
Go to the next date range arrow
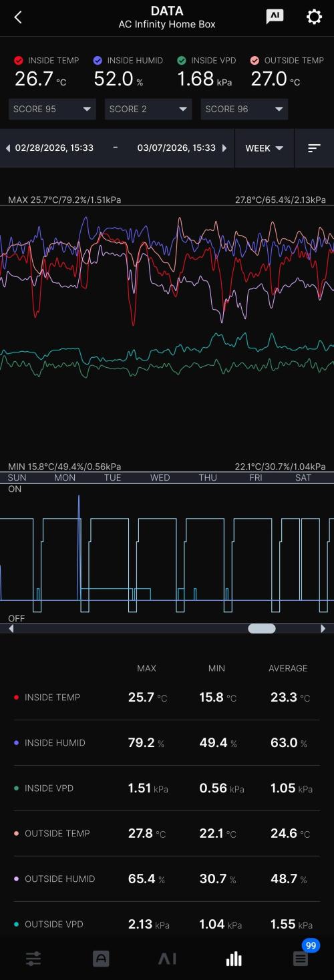224,148
